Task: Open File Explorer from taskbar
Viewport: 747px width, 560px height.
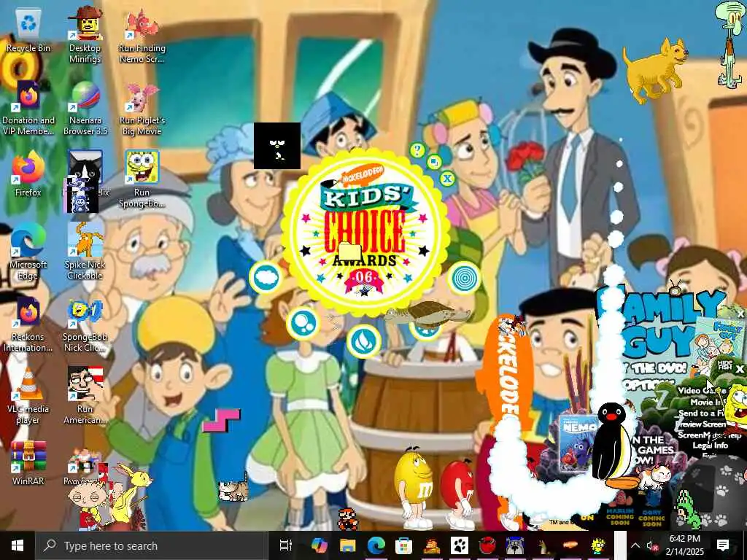Action: pyautogui.click(x=347, y=545)
